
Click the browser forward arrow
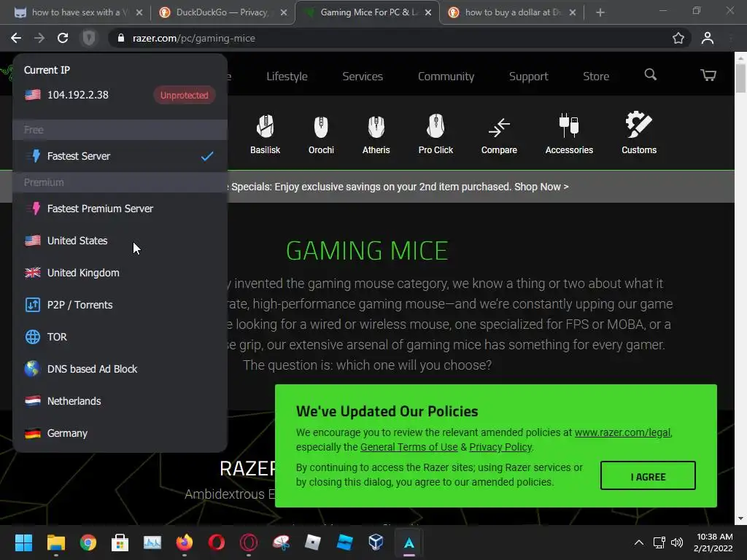(39, 38)
